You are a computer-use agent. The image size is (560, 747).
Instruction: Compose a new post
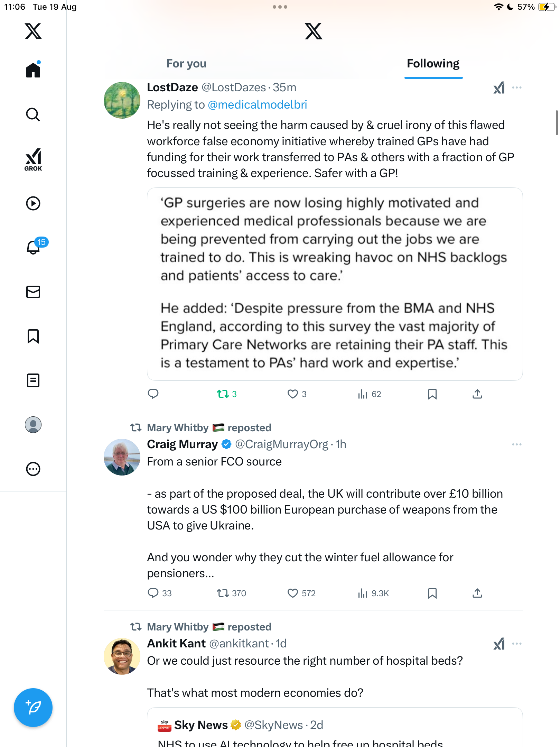tap(33, 708)
